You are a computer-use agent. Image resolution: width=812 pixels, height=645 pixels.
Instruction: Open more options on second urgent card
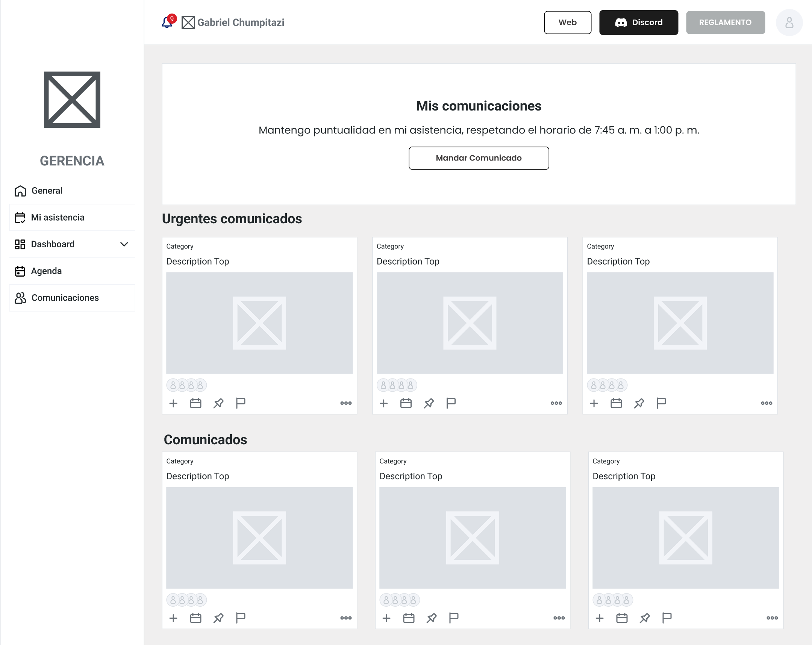coord(556,403)
